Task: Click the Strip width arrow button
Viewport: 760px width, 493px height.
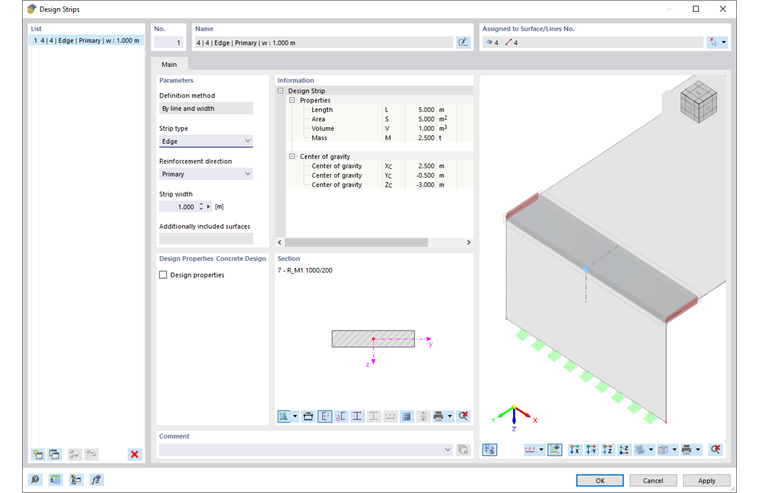Action: tap(208, 207)
